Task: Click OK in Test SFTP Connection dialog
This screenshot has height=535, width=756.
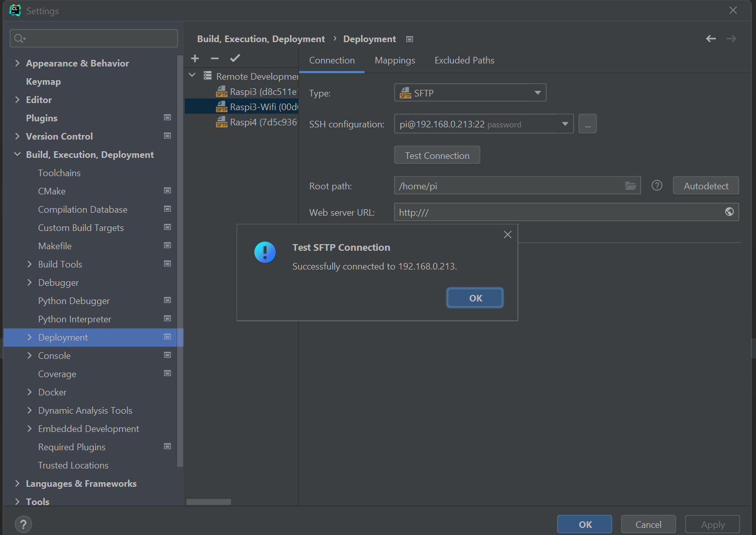Action: pyautogui.click(x=475, y=298)
